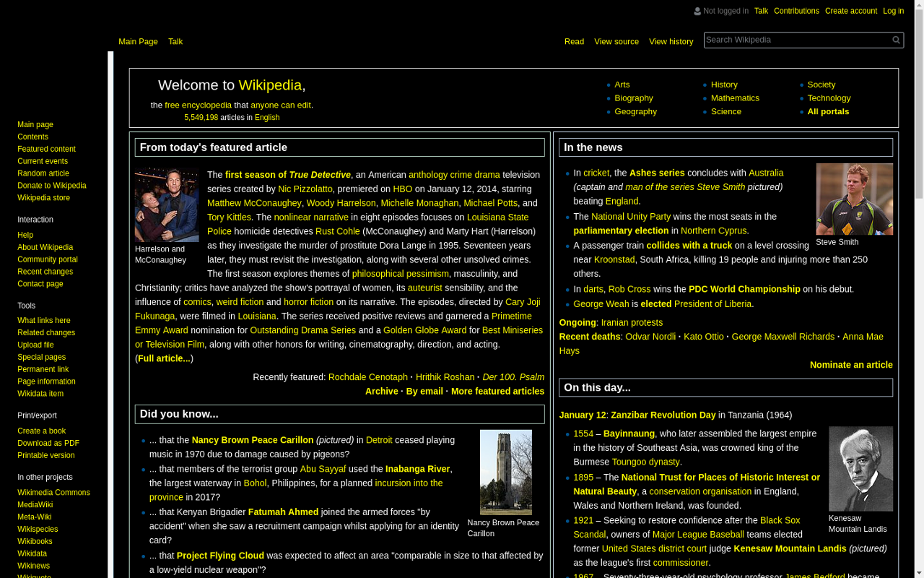Open the Wikispecies project link
The width and height of the screenshot is (924, 578).
[38, 530]
